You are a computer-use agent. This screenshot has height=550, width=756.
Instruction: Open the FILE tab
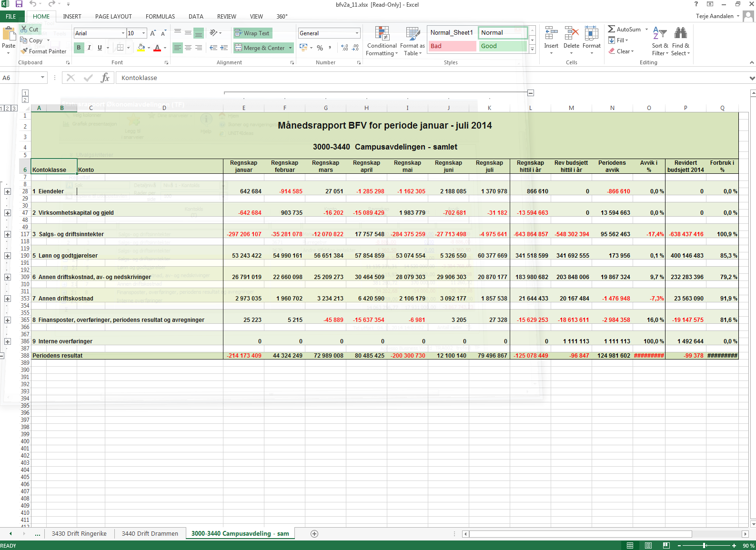click(11, 17)
